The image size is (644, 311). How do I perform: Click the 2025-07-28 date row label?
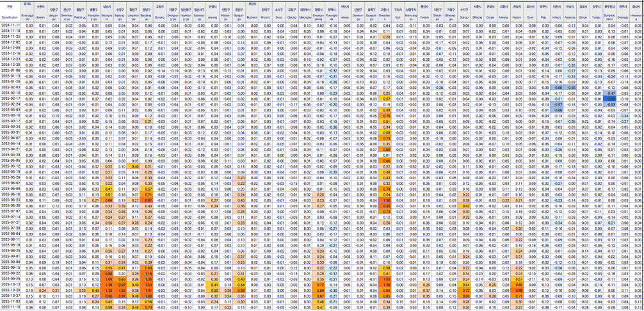(x=10, y=228)
